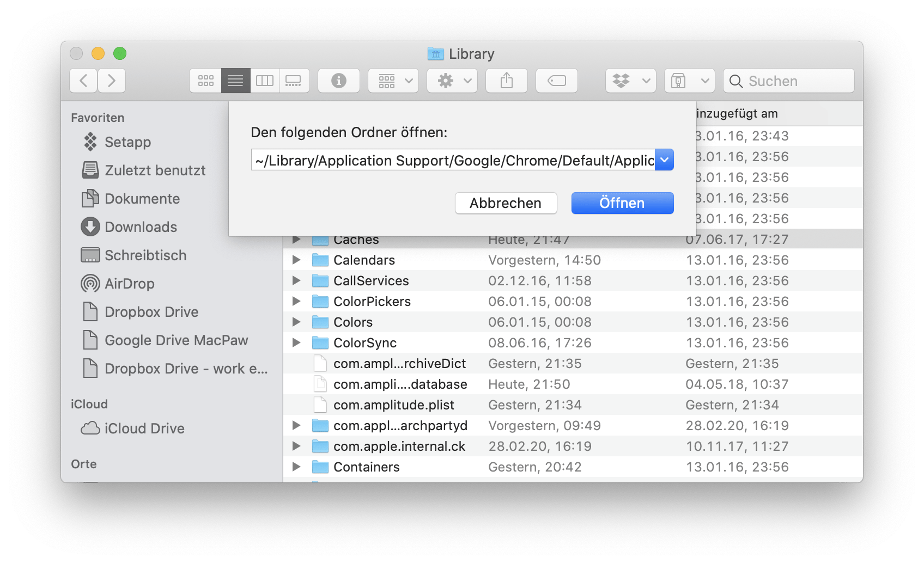
Task: Expand the CallServices folder triangle
Action: coord(296,281)
